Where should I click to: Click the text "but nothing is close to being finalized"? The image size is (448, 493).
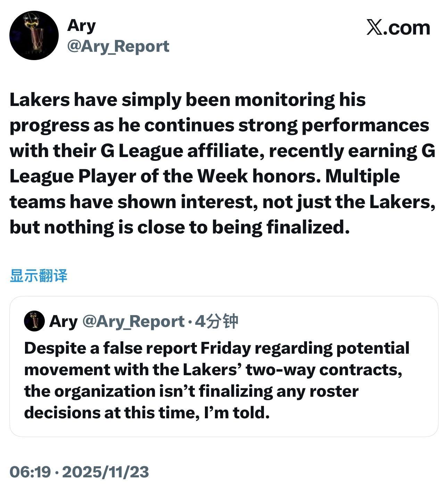click(x=179, y=228)
